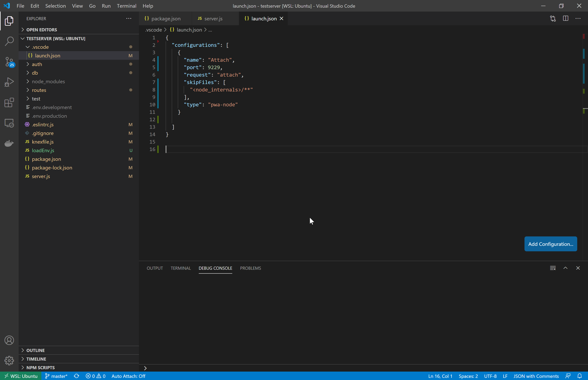Open Source Control view with 25 badge
The width and height of the screenshot is (588, 380).
(x=9, y=62)
